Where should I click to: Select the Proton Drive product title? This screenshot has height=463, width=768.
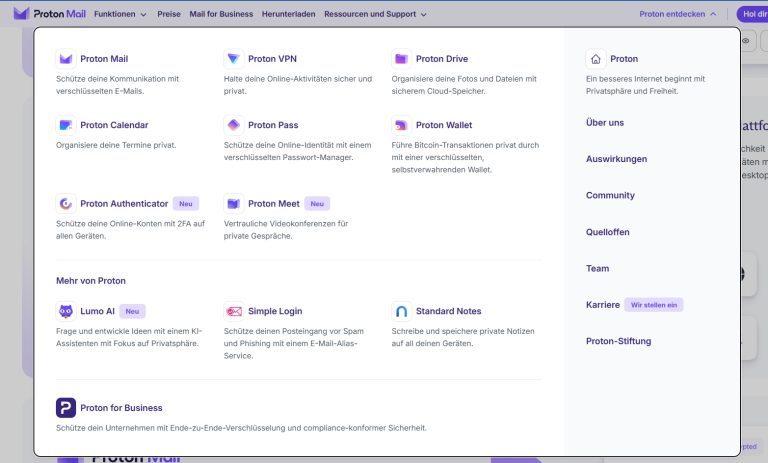tap(442, 59)
